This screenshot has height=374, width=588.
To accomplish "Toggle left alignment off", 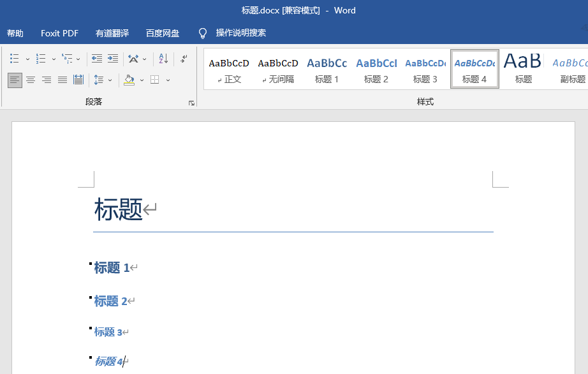I will [13, 80].
